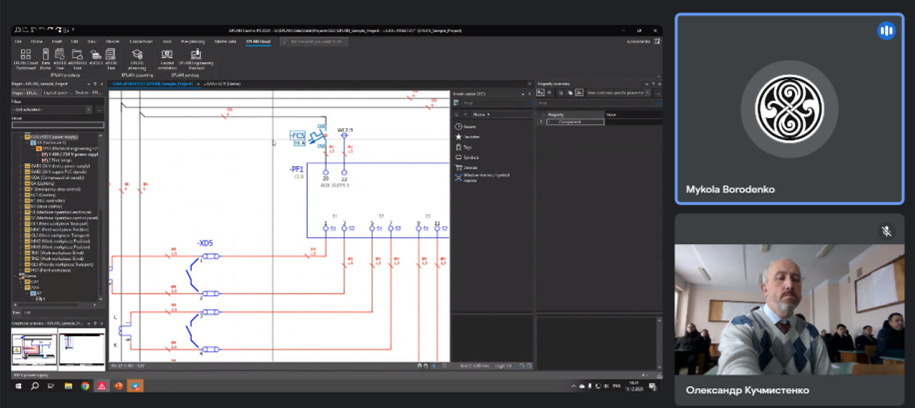
Task: Open eSTOCK ribbon icon
Action: (x=96, y=57)
